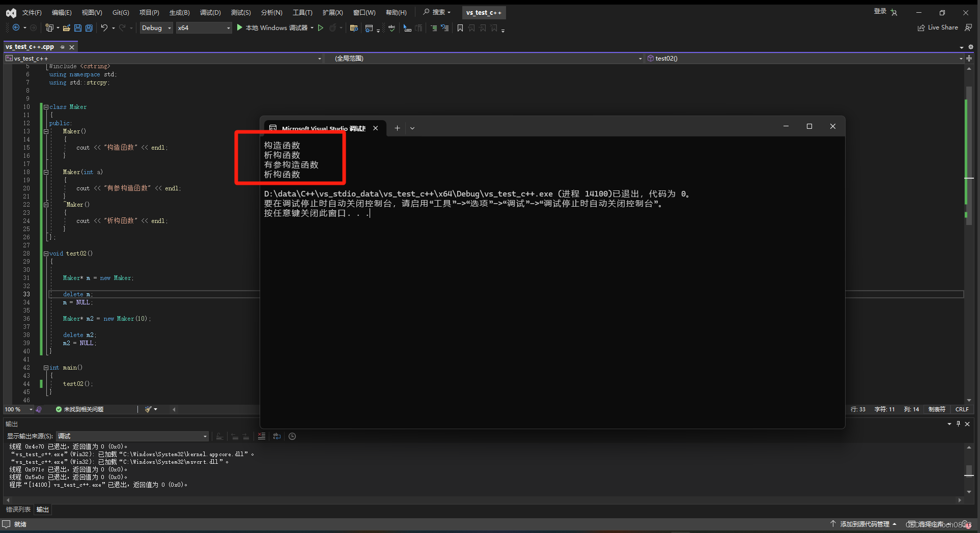The height and width of the screenshot is (533, 980).
Task: Save the current file with the disk icon
Action: point(78,28)
